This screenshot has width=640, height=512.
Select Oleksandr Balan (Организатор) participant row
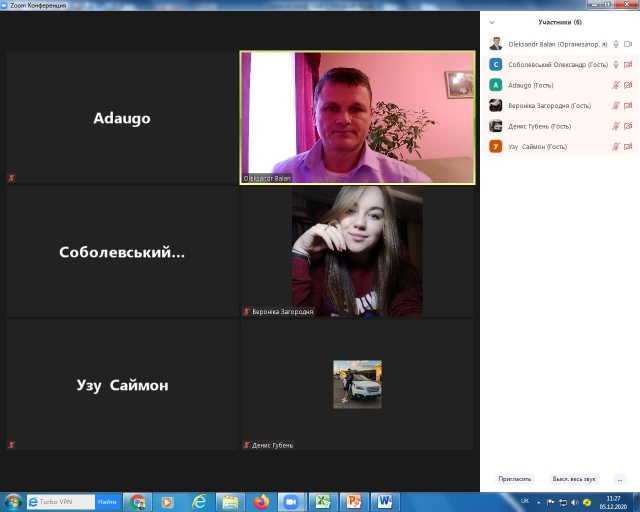pyautogui.click(x=560, y=44)
